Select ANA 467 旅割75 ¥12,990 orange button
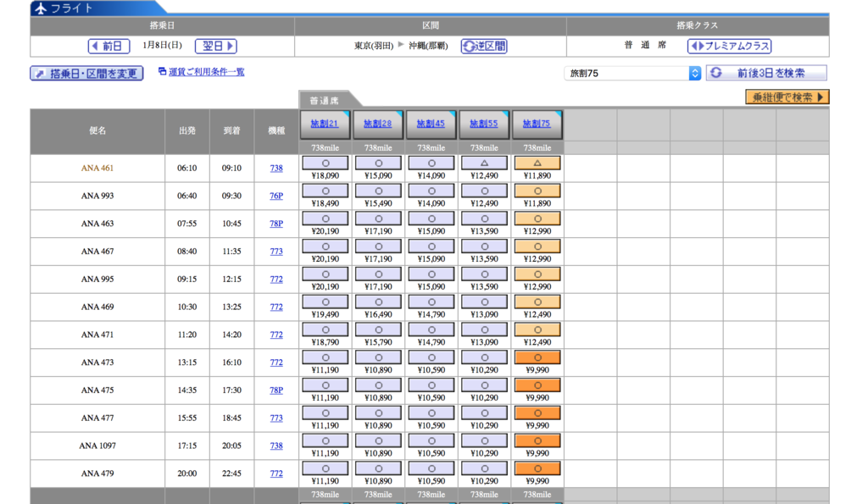 coord(537,246)
